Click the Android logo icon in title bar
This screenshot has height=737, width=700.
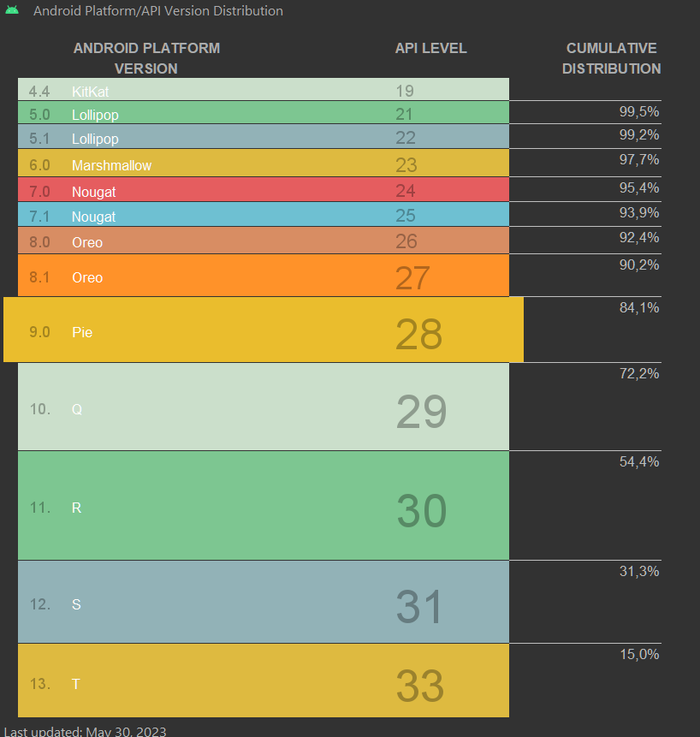tap(12, 11)
